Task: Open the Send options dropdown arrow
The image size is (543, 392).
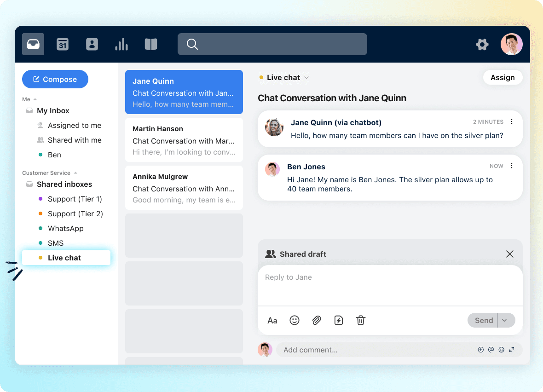Action: 504,320
